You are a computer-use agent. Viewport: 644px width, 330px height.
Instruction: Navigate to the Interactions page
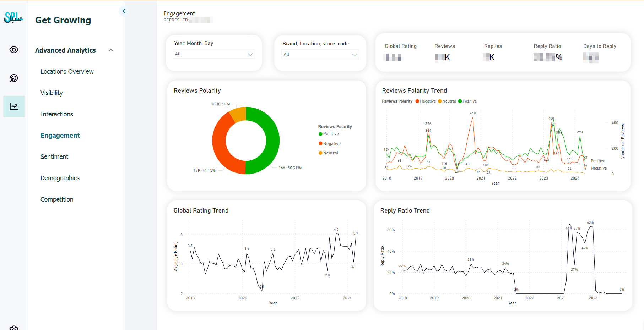click(x=57, y=114)
